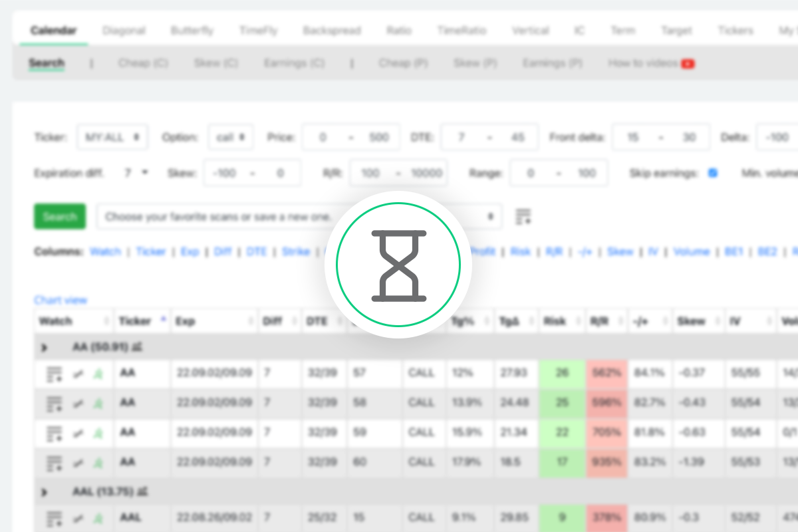
Task: Click the DTE maximum field showing 45
Action: [518, 137]
